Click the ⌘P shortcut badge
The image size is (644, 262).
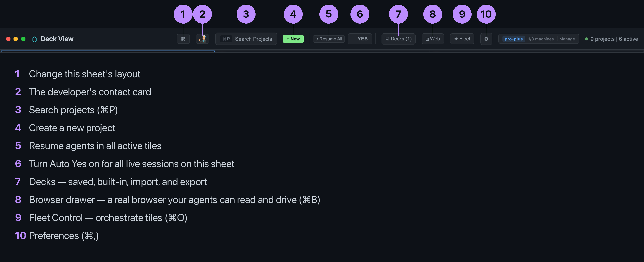click(226, 39)
